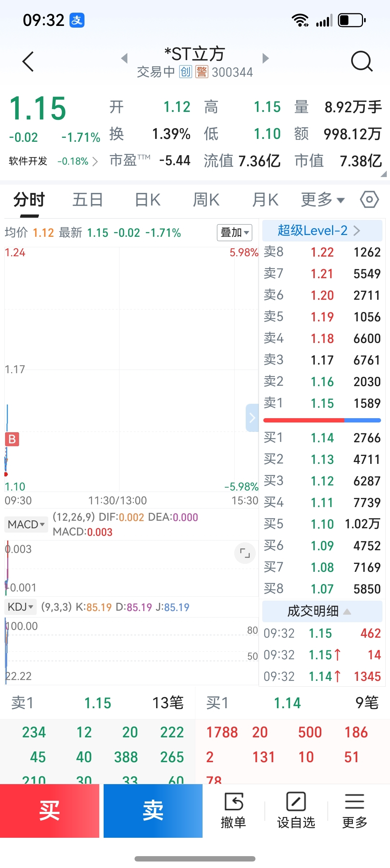Collapse order book with side arrow handle

click(x=252, y=417)
